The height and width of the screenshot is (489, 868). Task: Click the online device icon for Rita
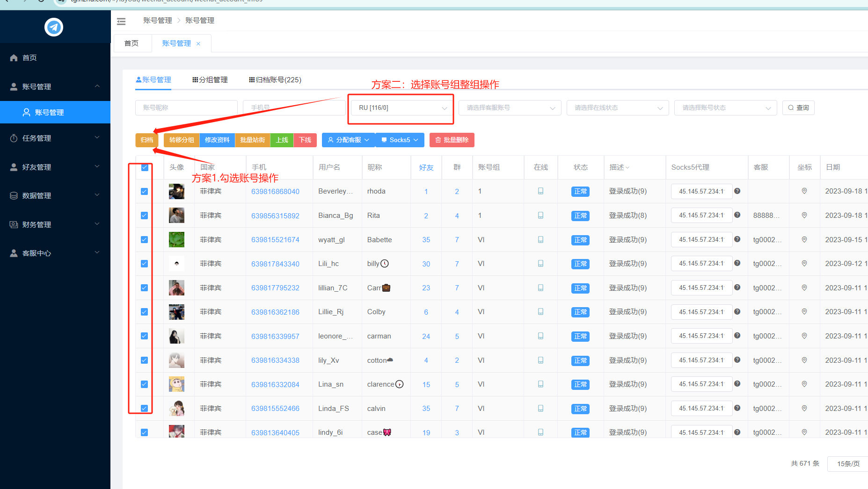(x=540, y=216)
